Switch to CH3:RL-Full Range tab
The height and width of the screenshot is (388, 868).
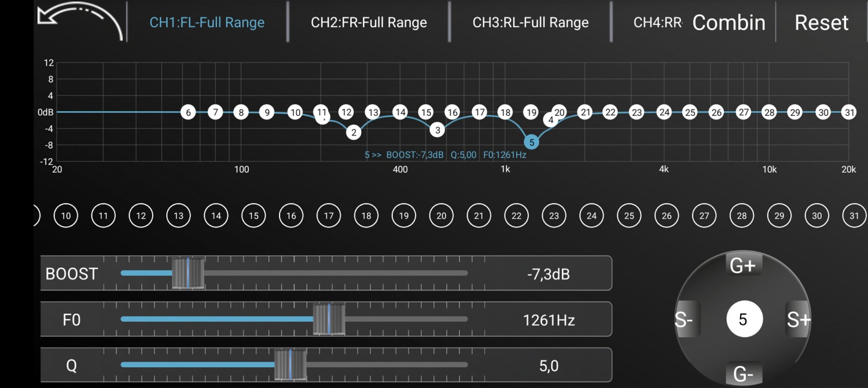coord(531,23)
